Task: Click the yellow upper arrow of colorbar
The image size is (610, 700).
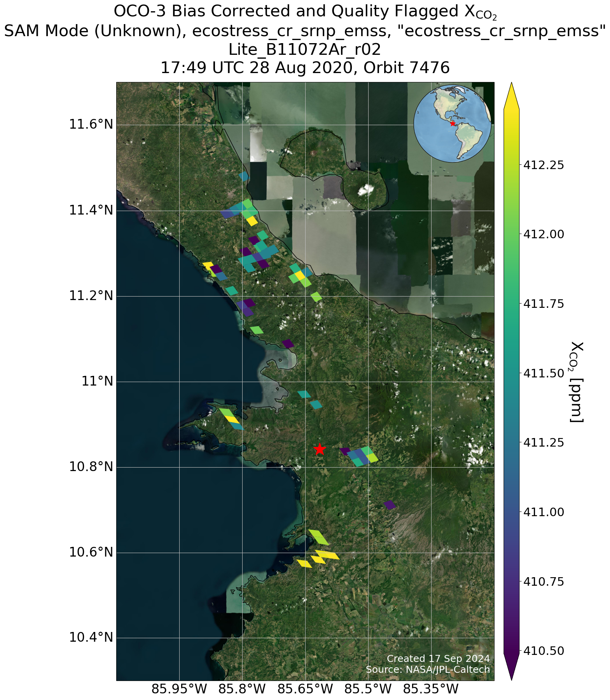Action: coord(511,96)
